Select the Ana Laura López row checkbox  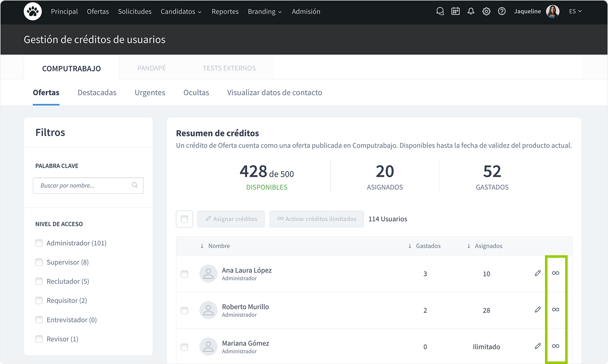pos(185,274)
